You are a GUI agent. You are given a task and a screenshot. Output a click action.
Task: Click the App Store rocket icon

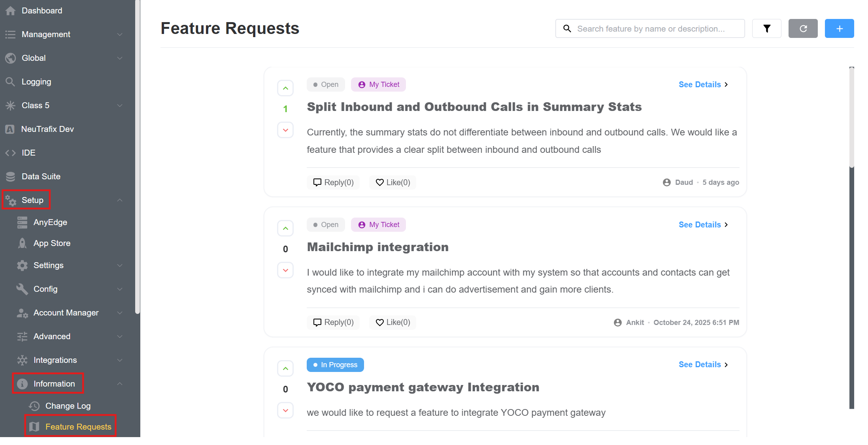point(23,243)
